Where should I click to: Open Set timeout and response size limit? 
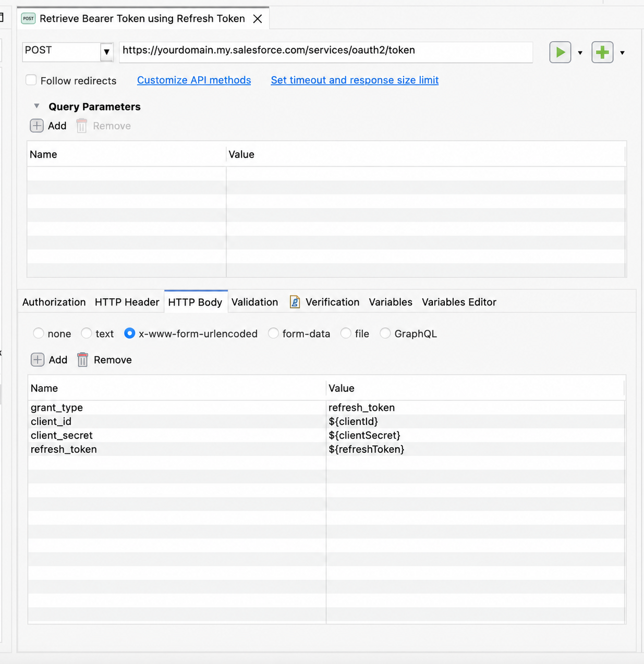click(x=355, y=80)
